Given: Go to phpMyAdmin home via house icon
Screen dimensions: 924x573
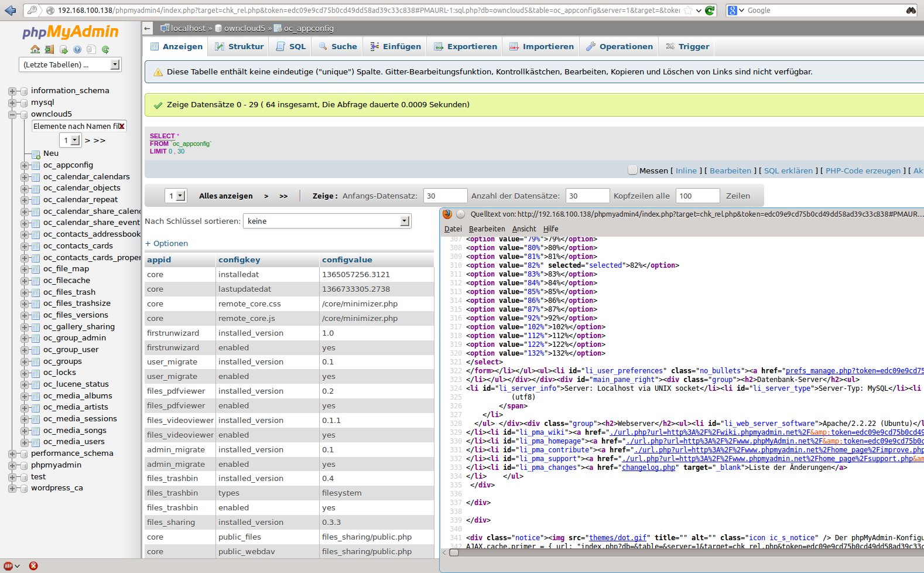Looking at the screenshot, I should coord(35,49).
